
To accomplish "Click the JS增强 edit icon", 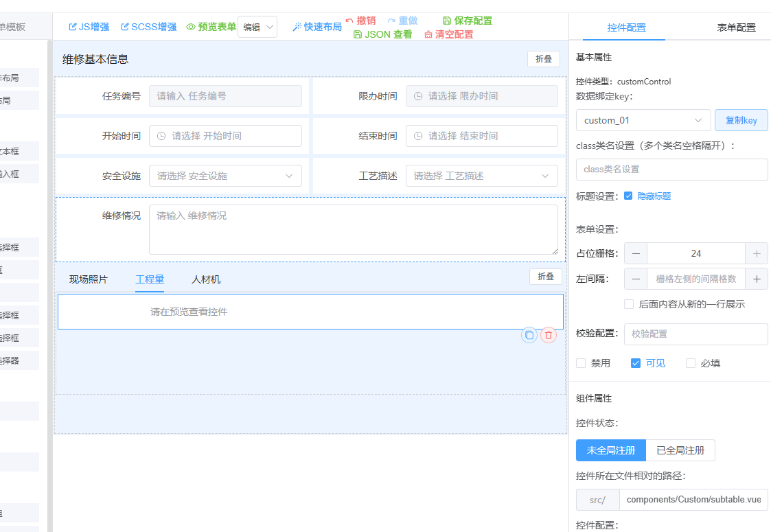I will (x=73, y=27).
